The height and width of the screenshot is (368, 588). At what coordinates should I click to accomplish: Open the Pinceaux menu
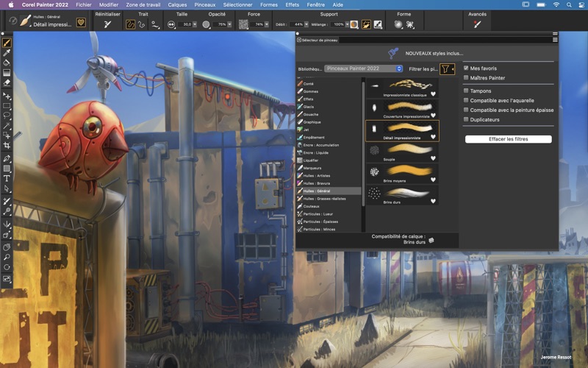click(x=205, y=5)
